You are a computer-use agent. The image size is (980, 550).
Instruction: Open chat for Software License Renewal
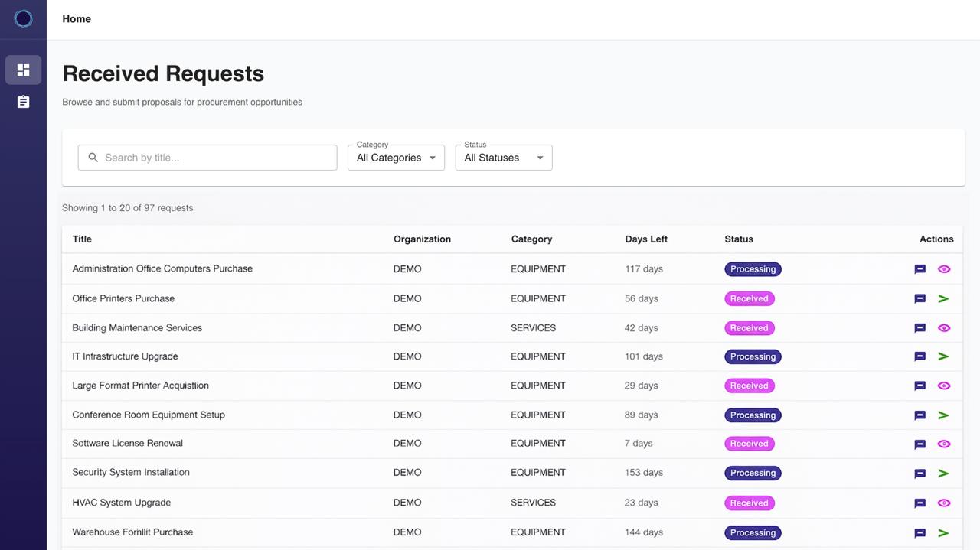click(x=920, y=444)
